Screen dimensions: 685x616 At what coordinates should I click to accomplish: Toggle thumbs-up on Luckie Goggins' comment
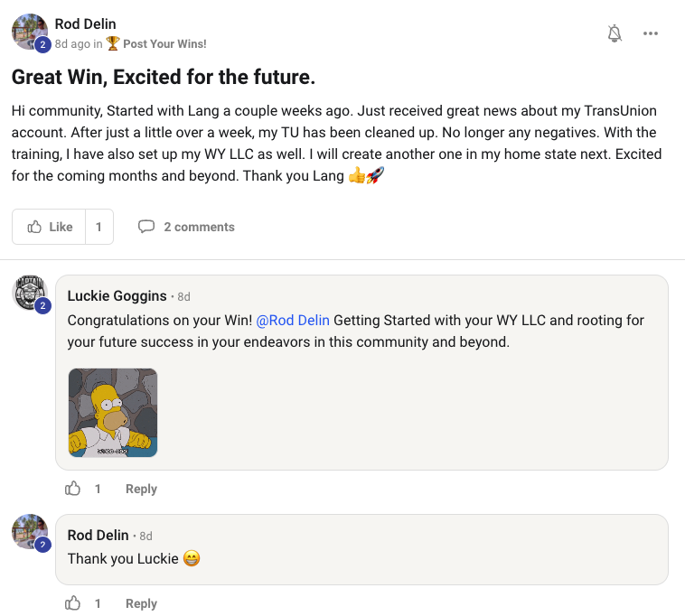coord(73,489)
